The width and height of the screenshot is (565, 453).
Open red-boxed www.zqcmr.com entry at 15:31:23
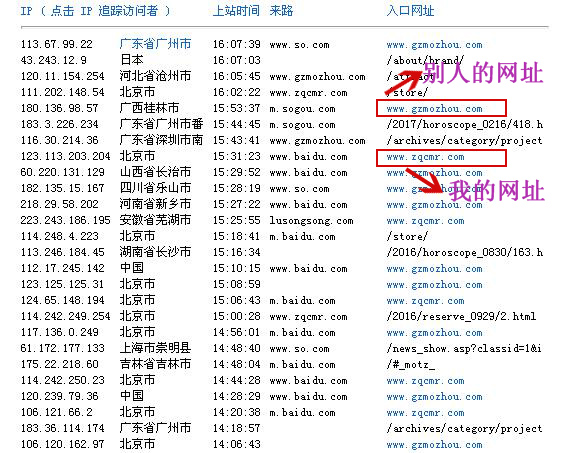425,157
